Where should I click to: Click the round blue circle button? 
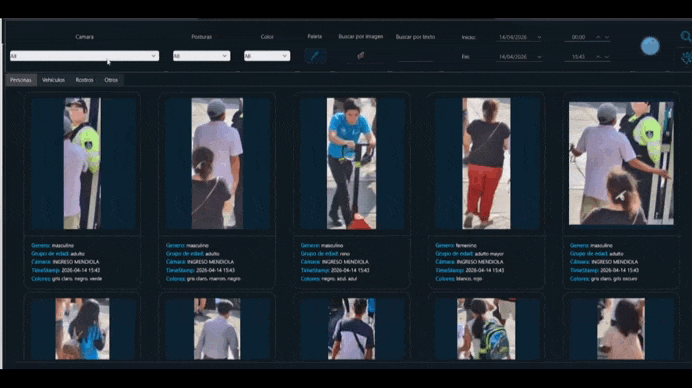650,46
